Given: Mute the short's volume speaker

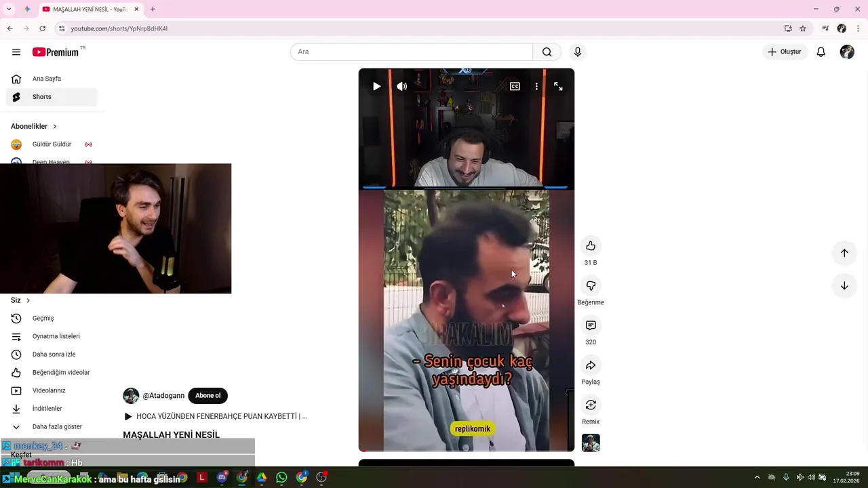Looking at the screenshot, I should [x=402, y=86].
